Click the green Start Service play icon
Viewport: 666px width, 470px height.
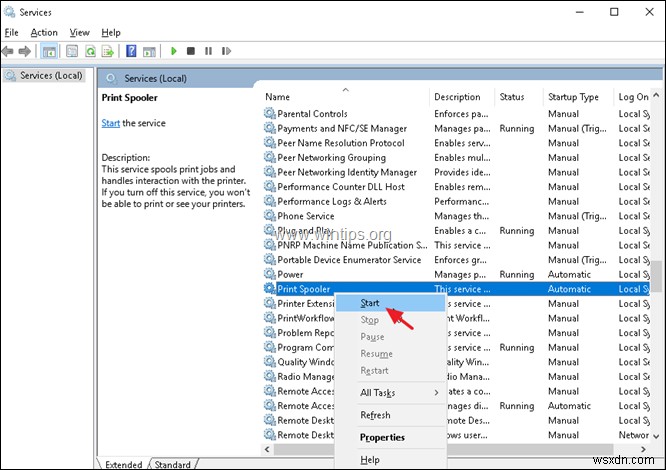(173, 51)
